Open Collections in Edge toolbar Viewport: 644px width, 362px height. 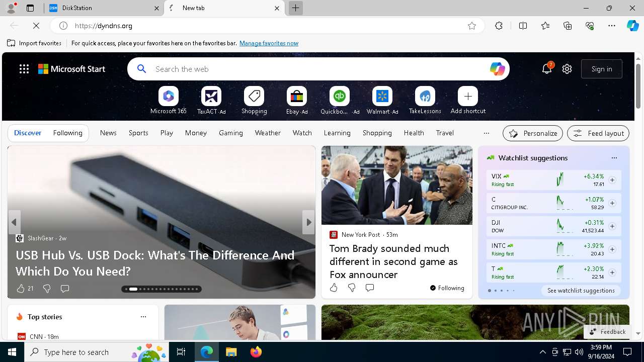click(568, 26)
